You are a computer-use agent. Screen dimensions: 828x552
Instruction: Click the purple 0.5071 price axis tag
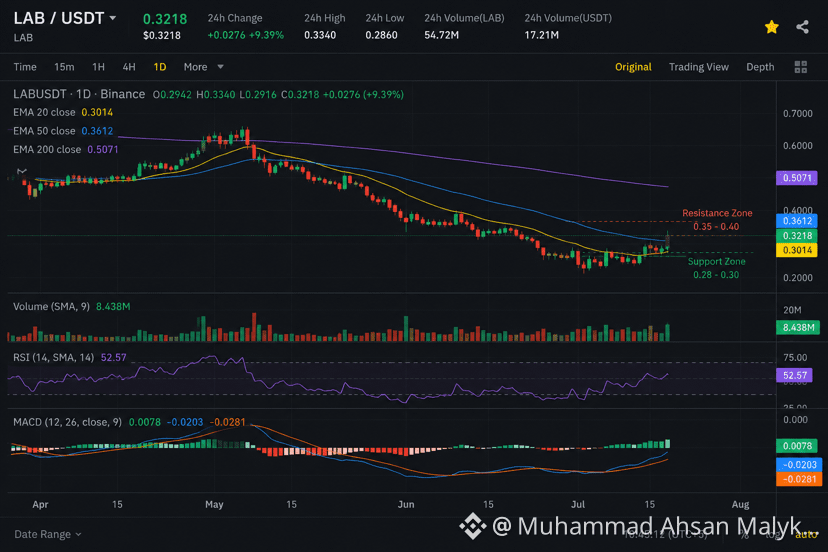[796, 178]
